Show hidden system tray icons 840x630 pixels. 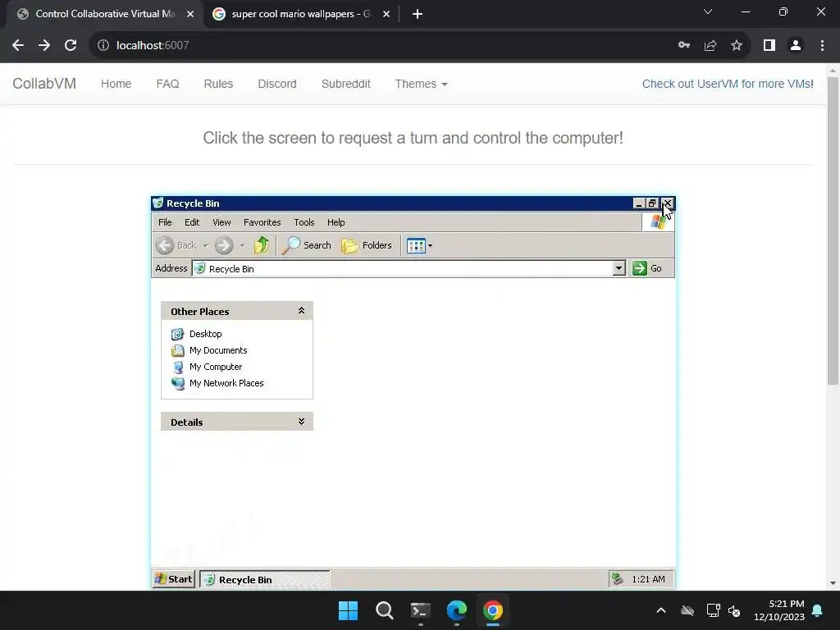click(x=661, y=610)
